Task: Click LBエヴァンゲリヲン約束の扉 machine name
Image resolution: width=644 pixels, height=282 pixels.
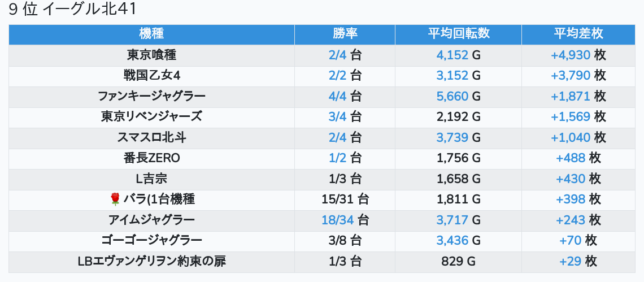Action: click(151, 261)
